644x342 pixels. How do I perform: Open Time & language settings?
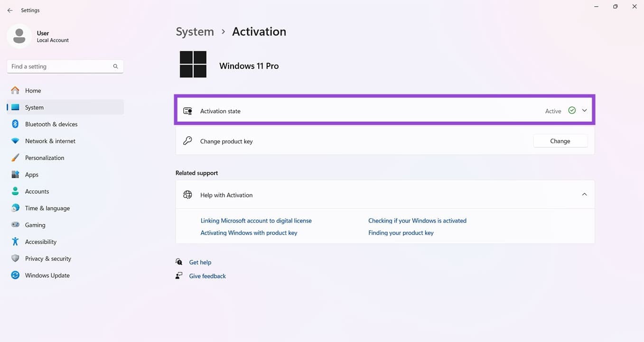(65, 208)
